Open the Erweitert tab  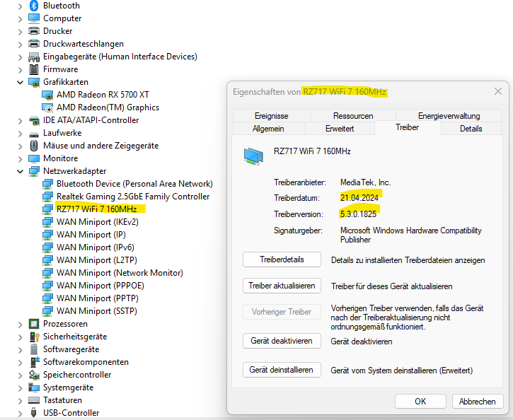(340, 129)
